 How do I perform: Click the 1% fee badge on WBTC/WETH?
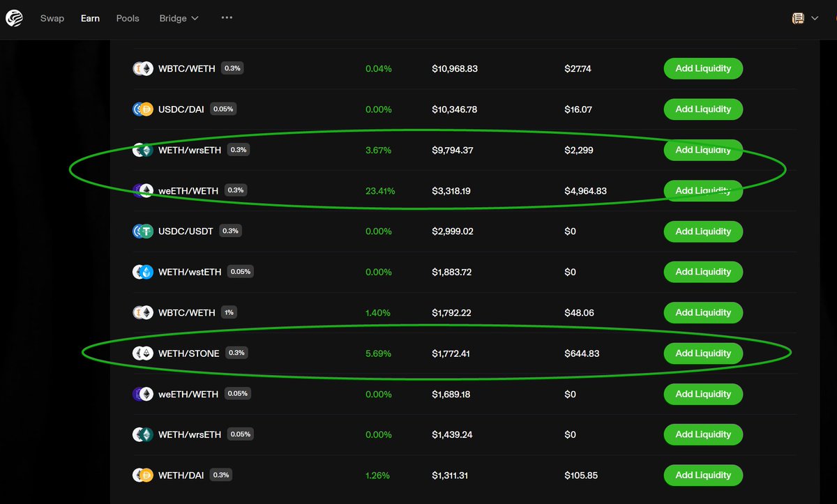(229, 312)
